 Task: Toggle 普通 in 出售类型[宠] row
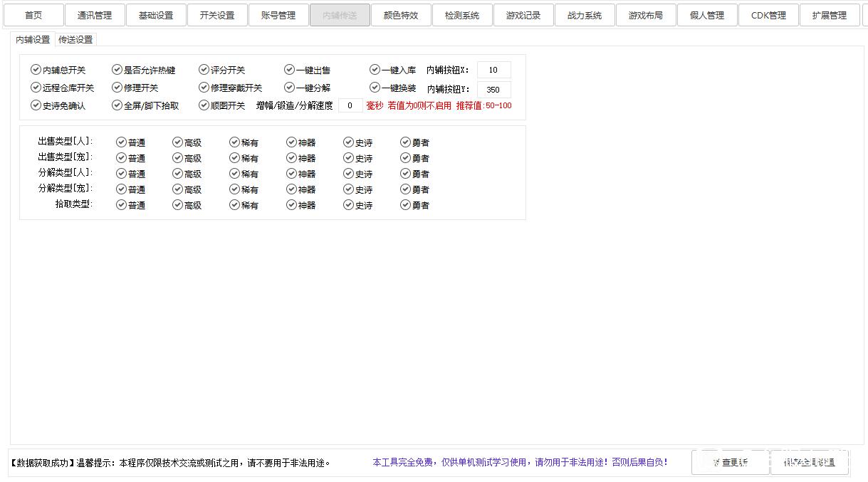(131, 158)
